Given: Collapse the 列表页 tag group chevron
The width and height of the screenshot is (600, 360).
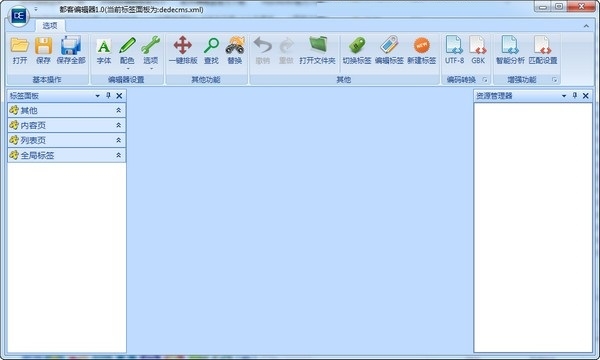Looking at the screenshot, I should point(119,140).
